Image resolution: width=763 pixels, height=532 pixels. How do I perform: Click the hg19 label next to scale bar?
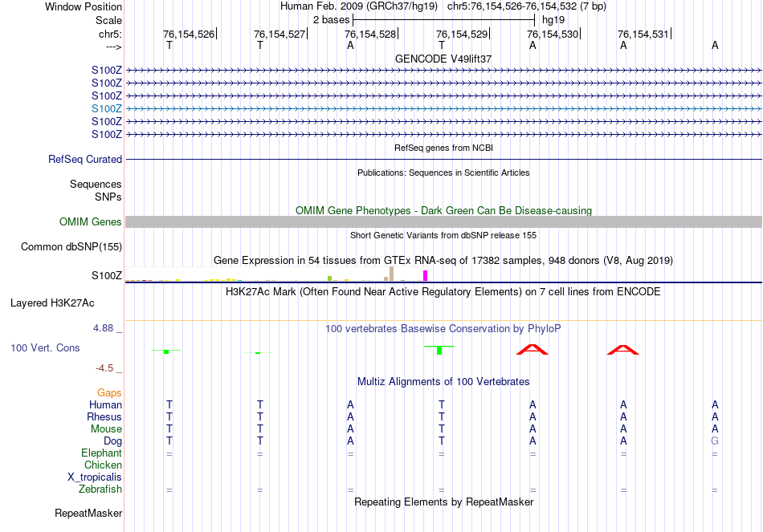coord(553,20)
